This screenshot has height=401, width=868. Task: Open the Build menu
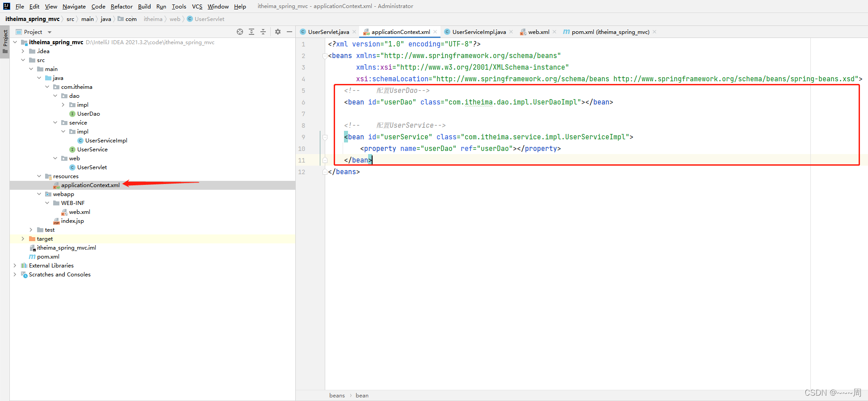[144, 6]
